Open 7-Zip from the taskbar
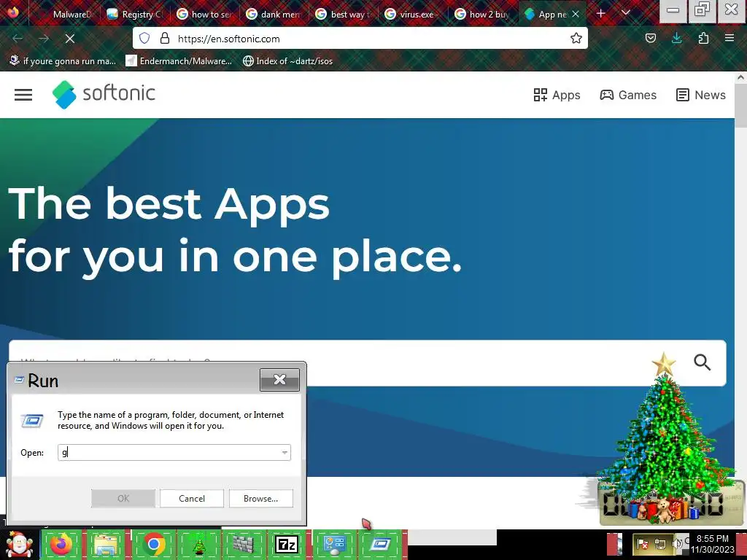 click(x=287, y=544)
